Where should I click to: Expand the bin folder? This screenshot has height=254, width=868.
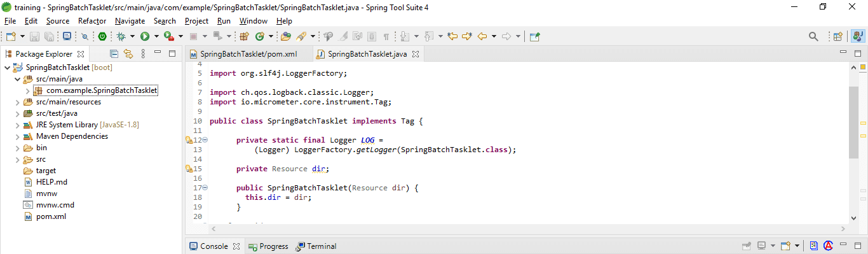(17, 148)
